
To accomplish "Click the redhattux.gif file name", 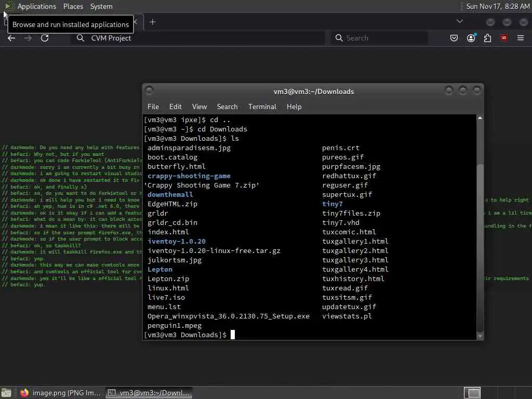I will pyautogui.click(x=349, y=176).
